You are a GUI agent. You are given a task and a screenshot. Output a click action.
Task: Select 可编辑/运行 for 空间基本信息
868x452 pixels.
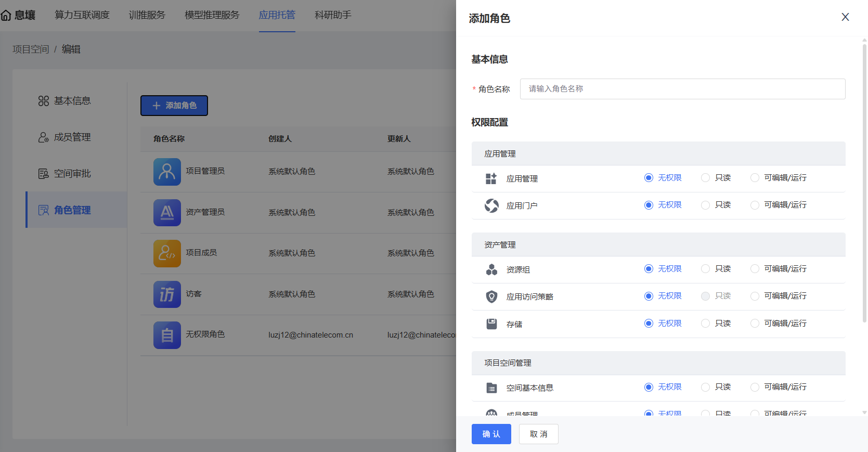pyautogui.click(x=755, y=387)
